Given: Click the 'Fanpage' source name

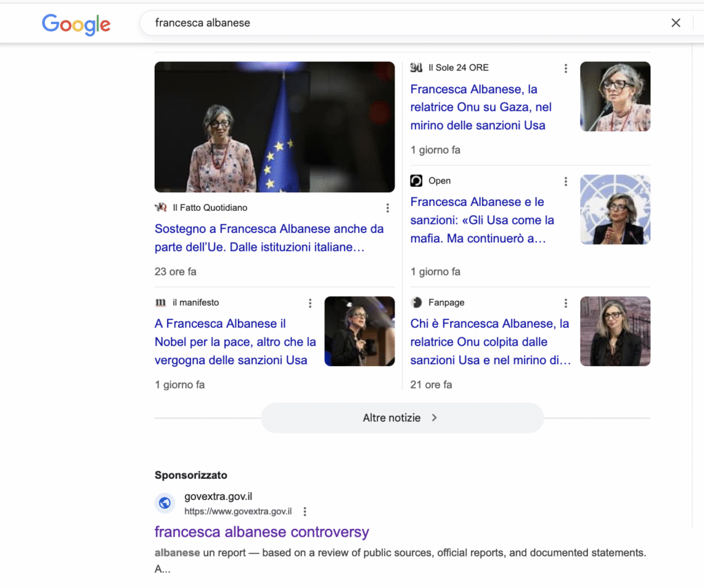Looking at the screenshot, I should point(446,302).
